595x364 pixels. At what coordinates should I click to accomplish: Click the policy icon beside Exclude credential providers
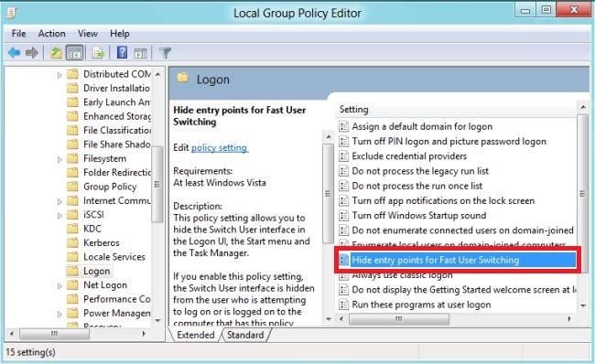[x=343, y=155]
